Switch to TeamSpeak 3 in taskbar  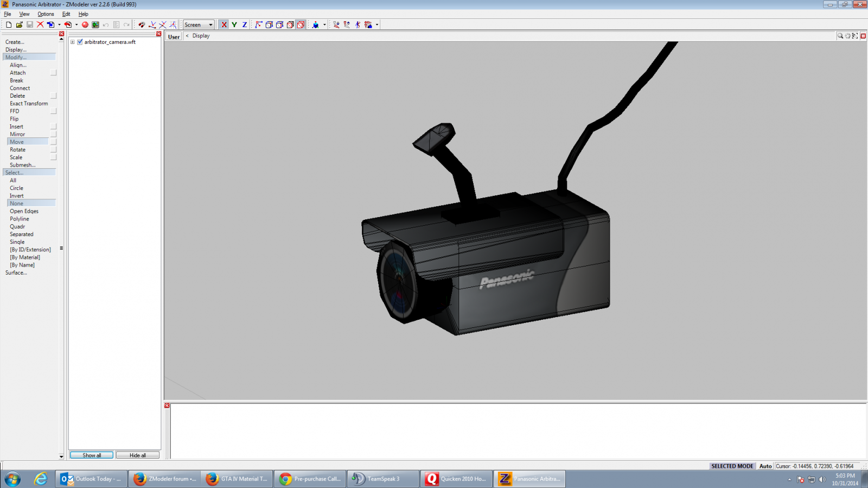tap(382, 479)
